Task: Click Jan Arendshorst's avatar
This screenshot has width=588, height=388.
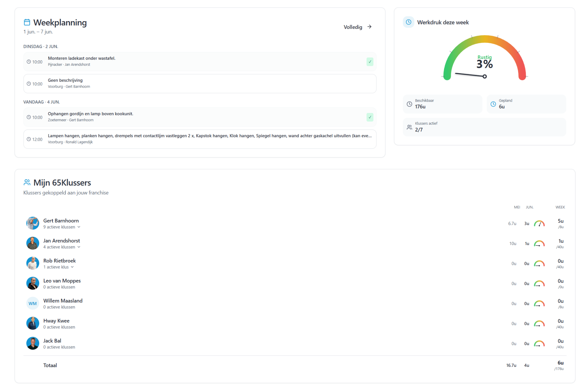Action: [x=33, y=243]
